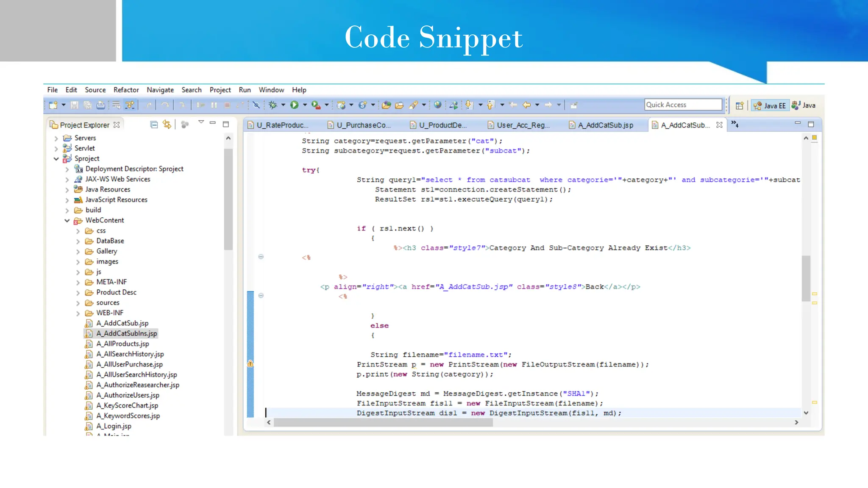Image resolution: width=868 pixels, height=488 pixels.
Task: Click the Open Web Browser globe icon
Action: (x=438, y=105)
